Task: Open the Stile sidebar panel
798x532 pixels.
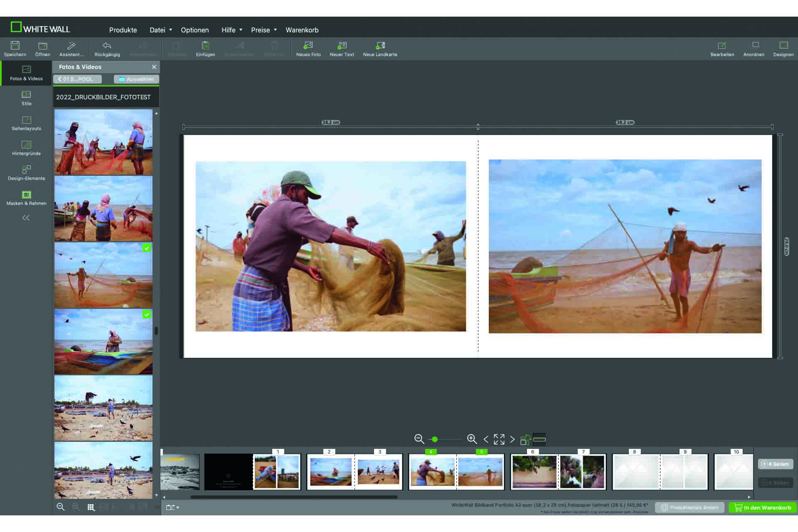Action: tap(26, 98)
